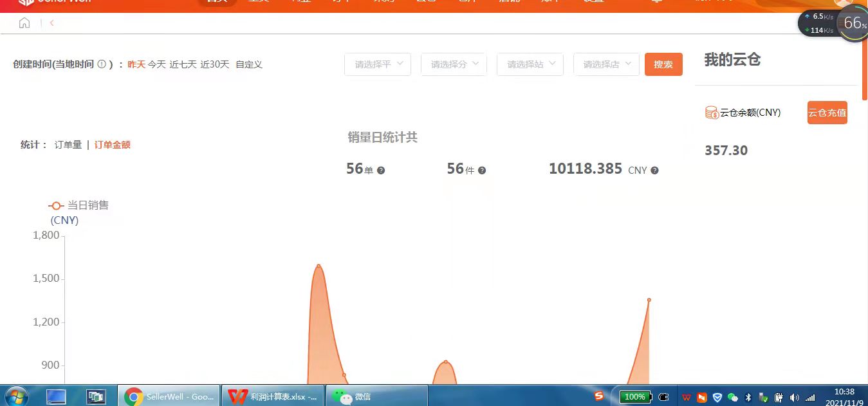Screen dimensions: 868x406
Task: Click the 66% network speed widget
Action: 854,24
